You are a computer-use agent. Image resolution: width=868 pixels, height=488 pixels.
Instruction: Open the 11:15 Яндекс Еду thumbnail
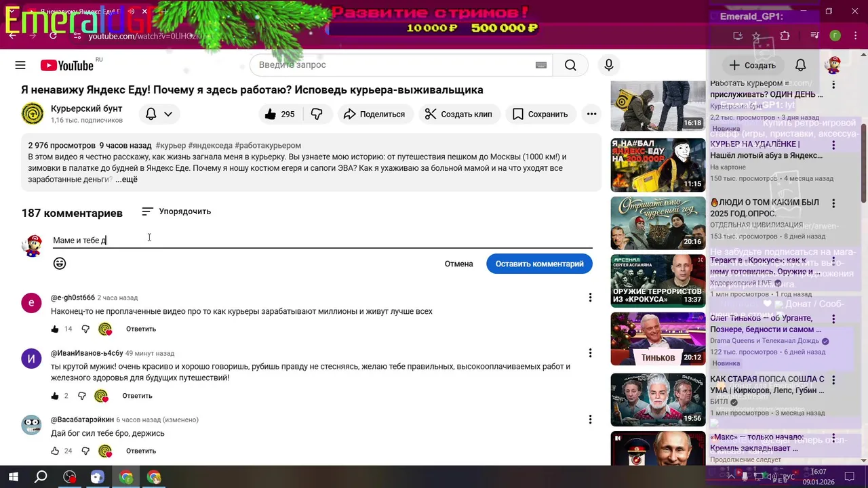[x=658, y=165]
